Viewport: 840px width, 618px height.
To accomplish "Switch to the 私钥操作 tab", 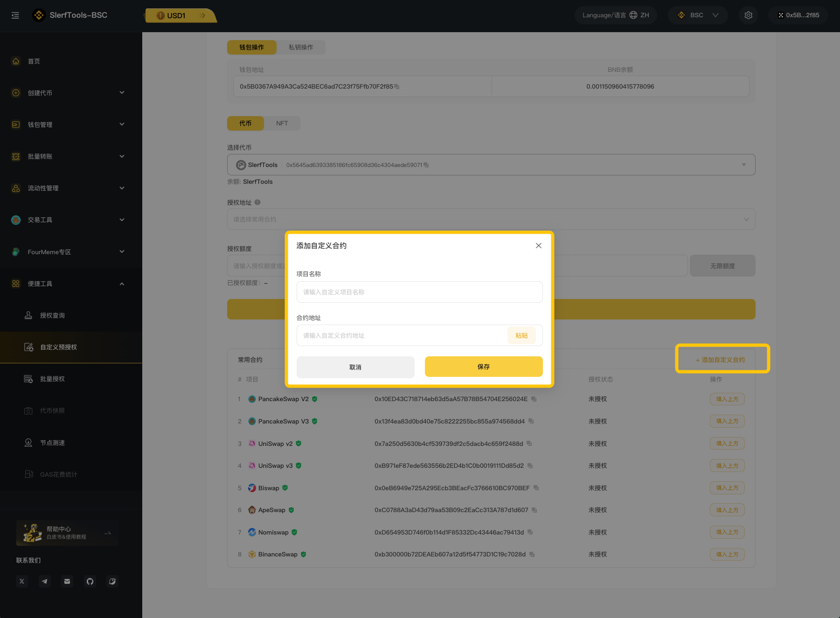I will (301, 47).
